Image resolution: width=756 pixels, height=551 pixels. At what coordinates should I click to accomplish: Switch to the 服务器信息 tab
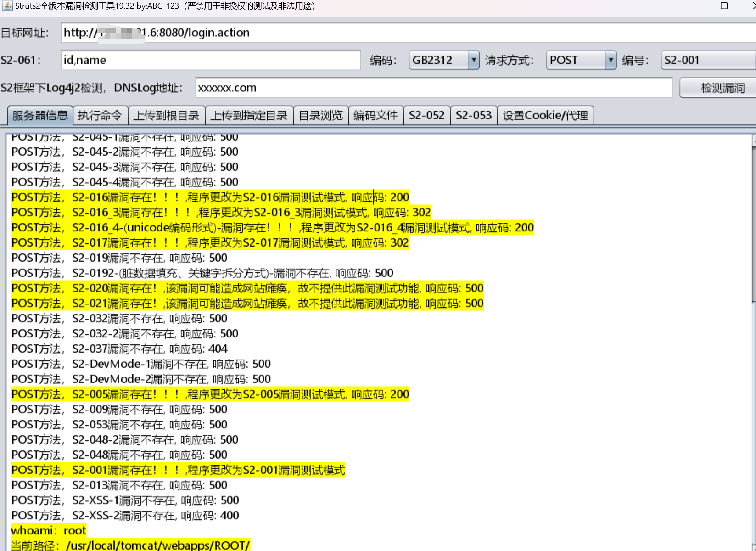[x=40, y=115]
